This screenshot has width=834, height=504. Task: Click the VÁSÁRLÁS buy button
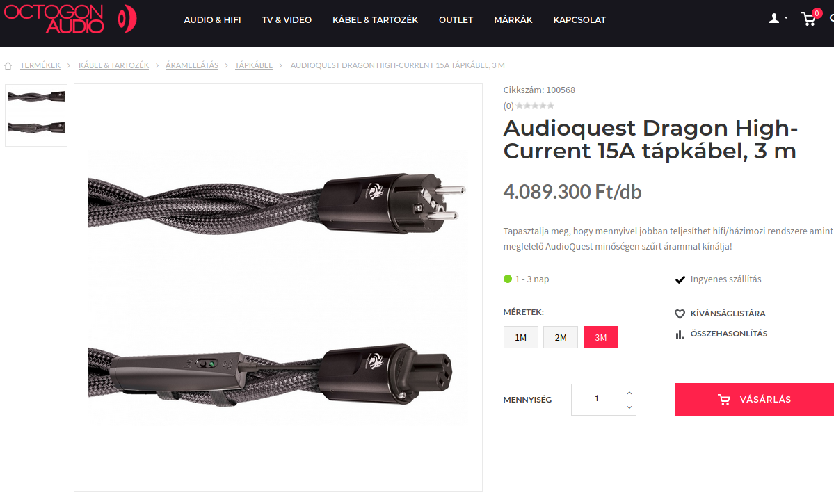[x=755, y=399]
